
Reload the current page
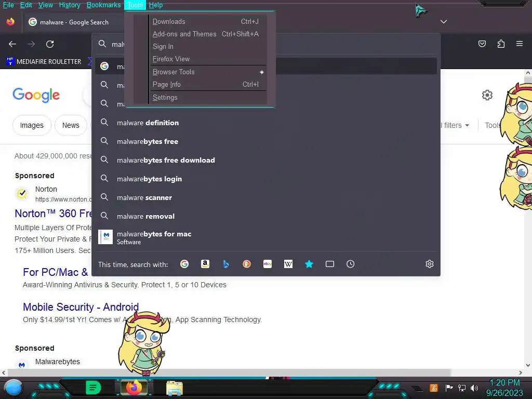tap(50, 44)
